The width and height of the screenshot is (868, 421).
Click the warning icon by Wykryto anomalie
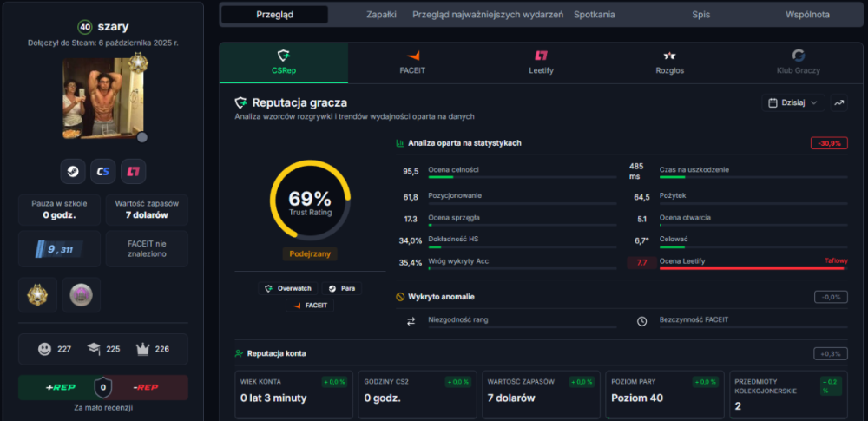tap(399, 297)
